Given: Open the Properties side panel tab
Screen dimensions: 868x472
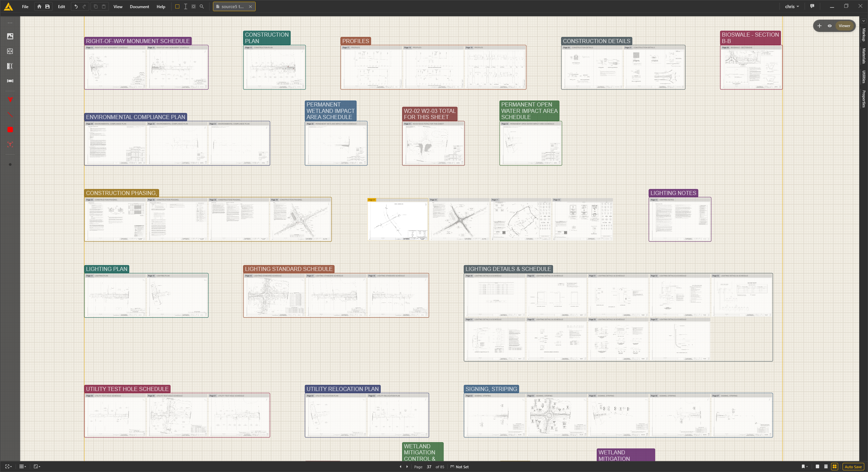Looking at the screenshot, I should click(x=864, y=99).
